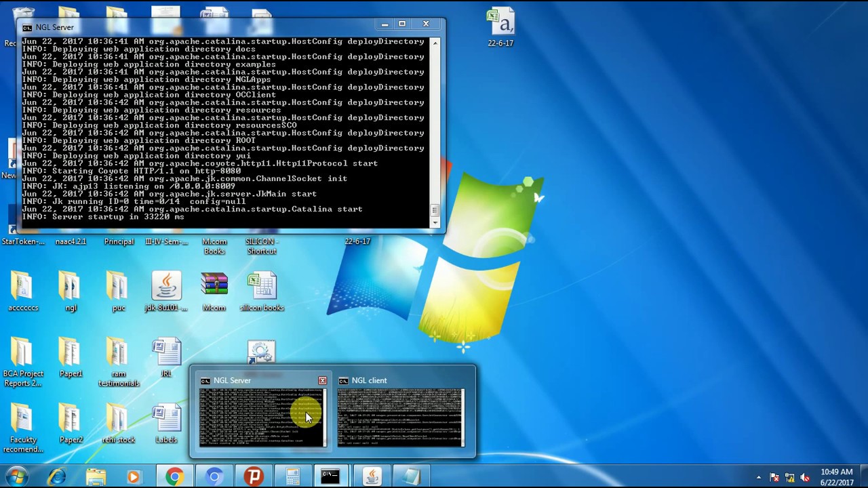Click the 'Server startup in 33220 ms' line

click(x=103, y=217)
